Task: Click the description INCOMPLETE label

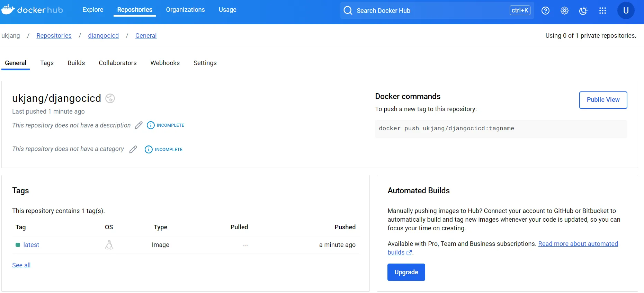Action: point(170,125)
